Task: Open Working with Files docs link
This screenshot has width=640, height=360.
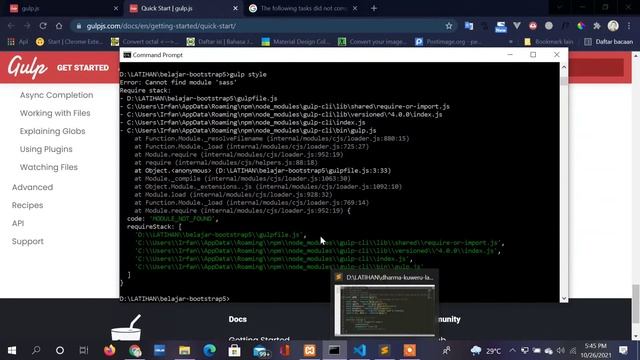Action: 55,113
